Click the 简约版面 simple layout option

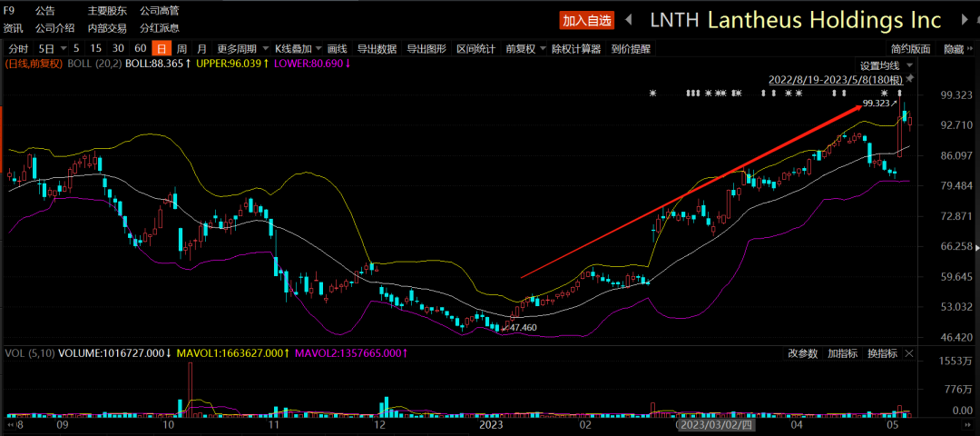[x=910, y=49]
